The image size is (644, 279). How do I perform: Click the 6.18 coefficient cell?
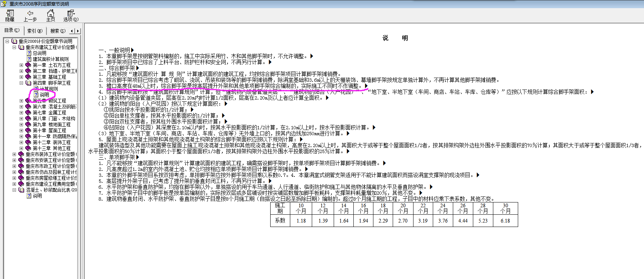(505, 221)
